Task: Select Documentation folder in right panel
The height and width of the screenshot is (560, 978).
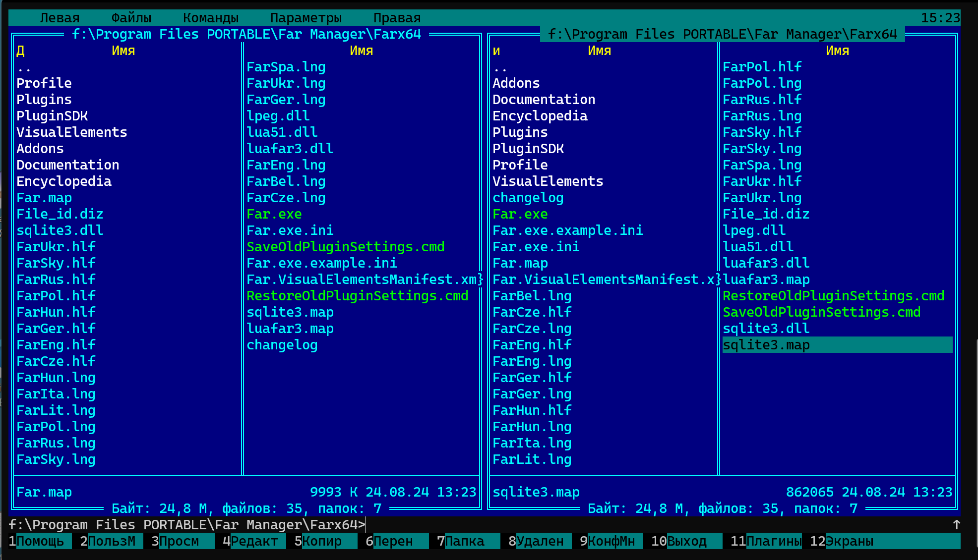Action: 544,100
